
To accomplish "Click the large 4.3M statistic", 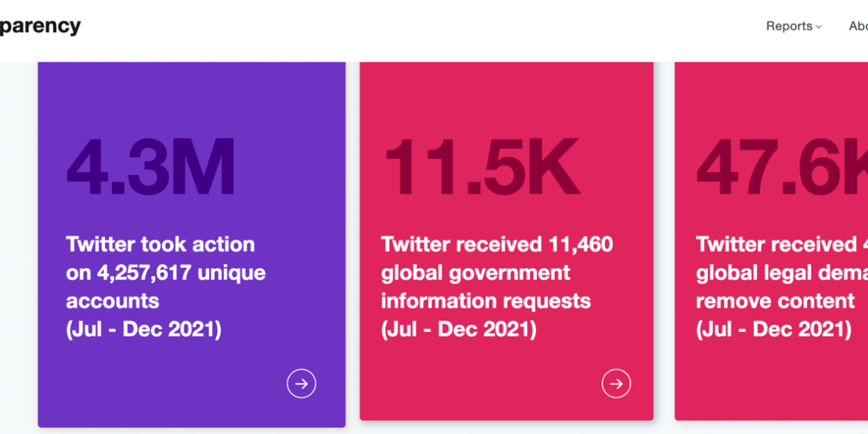I will tap(151, 167).
